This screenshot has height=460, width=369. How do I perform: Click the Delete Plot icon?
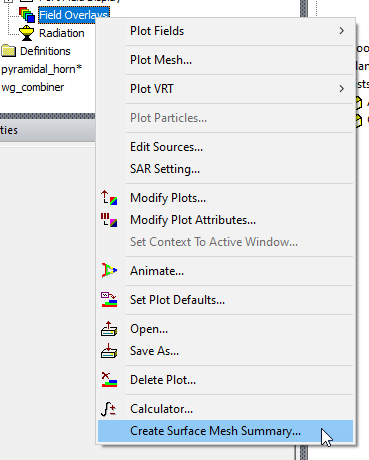point(109,380)
